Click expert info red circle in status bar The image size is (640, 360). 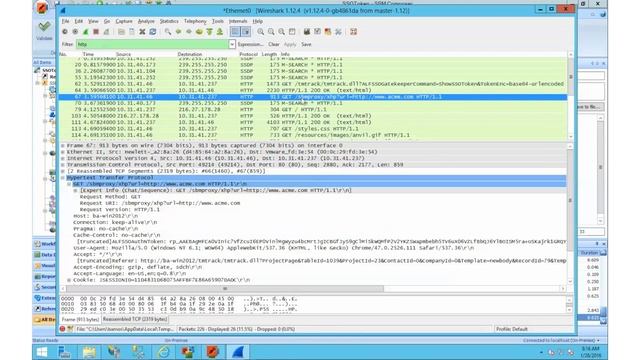coord(62,329)
